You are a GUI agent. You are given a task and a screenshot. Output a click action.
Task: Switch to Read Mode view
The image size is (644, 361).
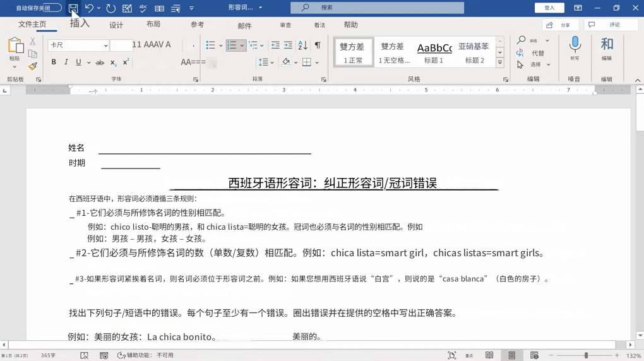pos(489,355)
